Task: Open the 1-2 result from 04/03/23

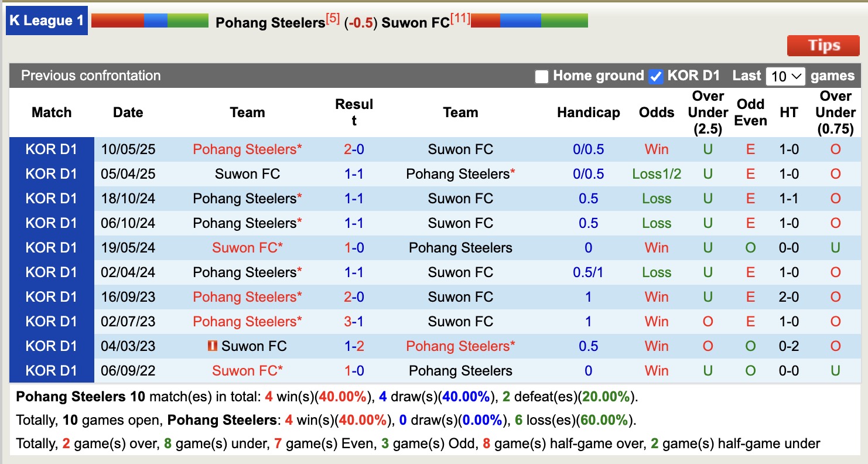Action: click(x=354, y=346)
